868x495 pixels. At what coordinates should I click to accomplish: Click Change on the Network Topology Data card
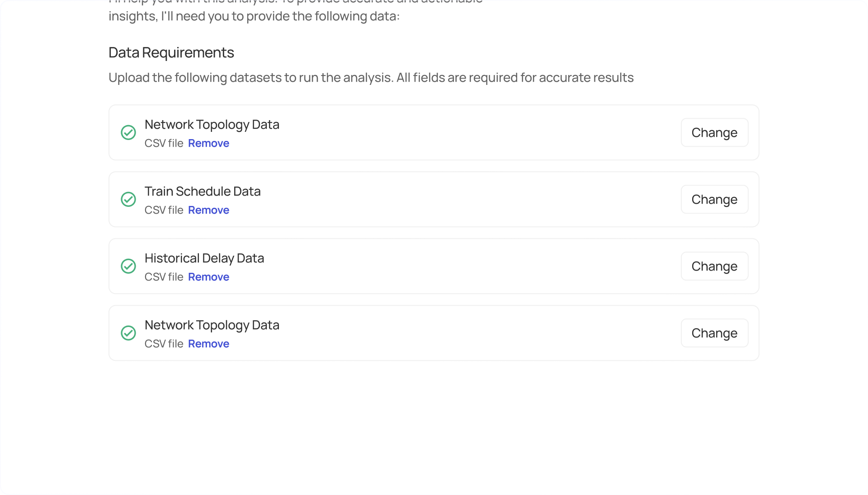coord(714,132)
